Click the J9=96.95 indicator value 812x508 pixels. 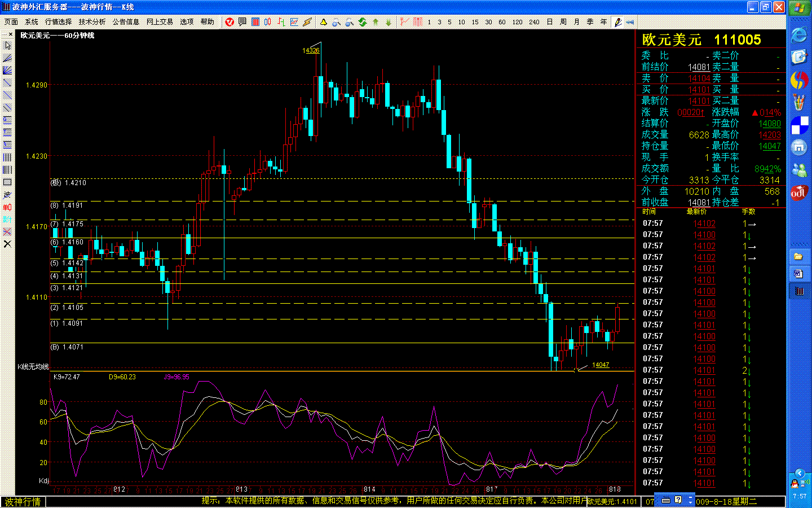click(x=176, y=377)
